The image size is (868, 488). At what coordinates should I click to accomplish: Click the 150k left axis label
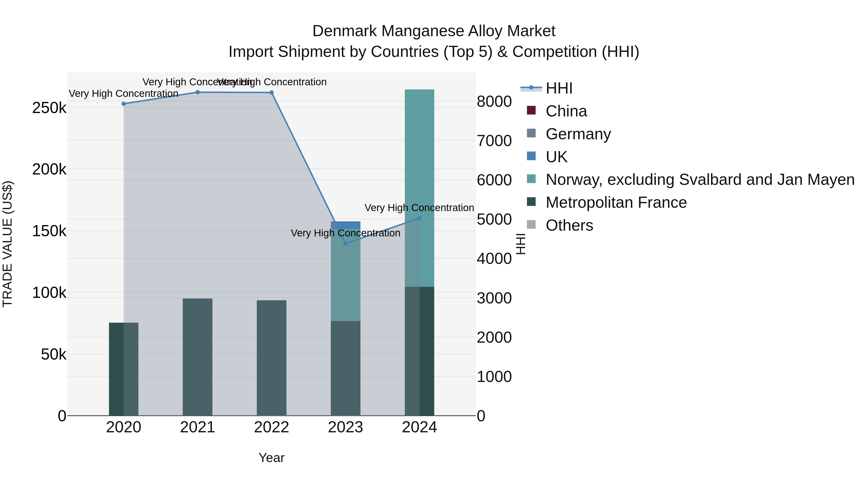(x=49, y=231)
